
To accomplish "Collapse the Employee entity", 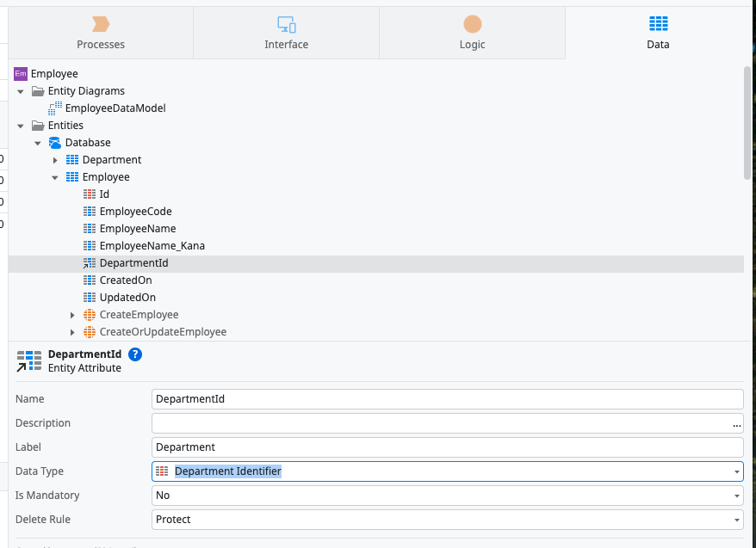I will (x=55, y=178).
